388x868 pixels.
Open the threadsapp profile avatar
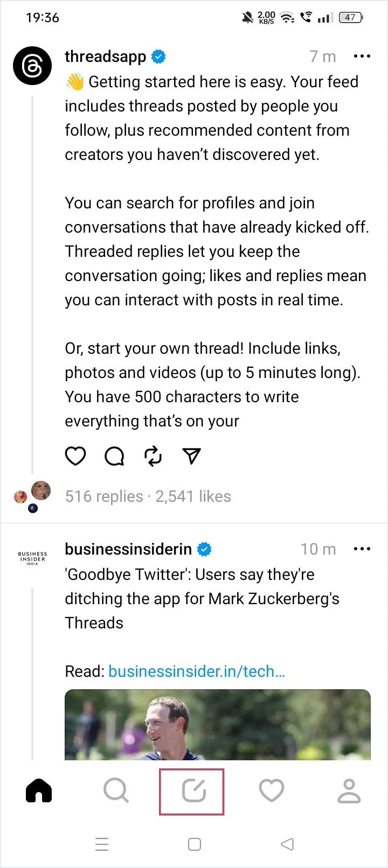coord(32,66)
